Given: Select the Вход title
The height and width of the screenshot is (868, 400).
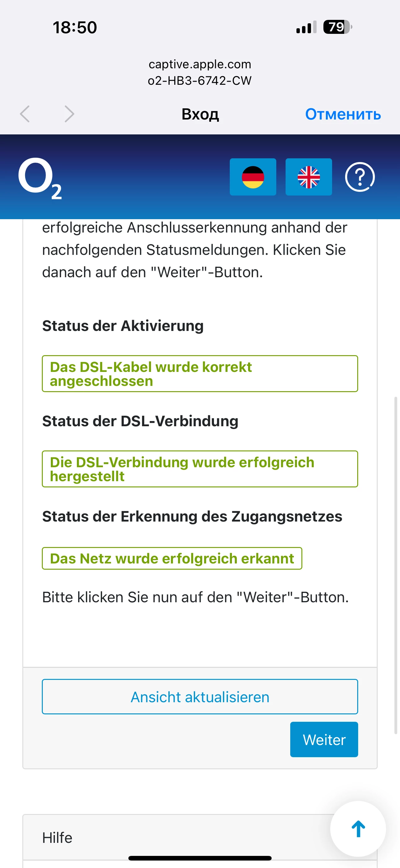Looking at the screenshot, I should (x=200, y=114).
